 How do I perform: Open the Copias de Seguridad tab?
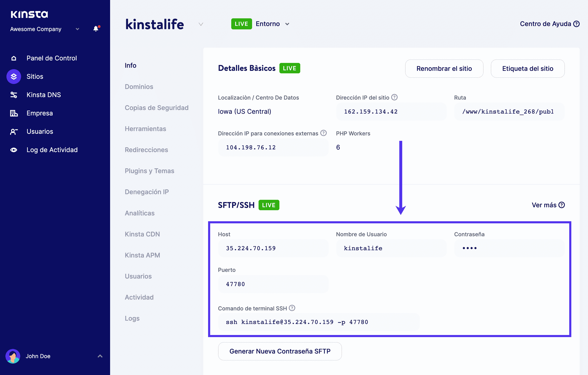coord(157,107)
